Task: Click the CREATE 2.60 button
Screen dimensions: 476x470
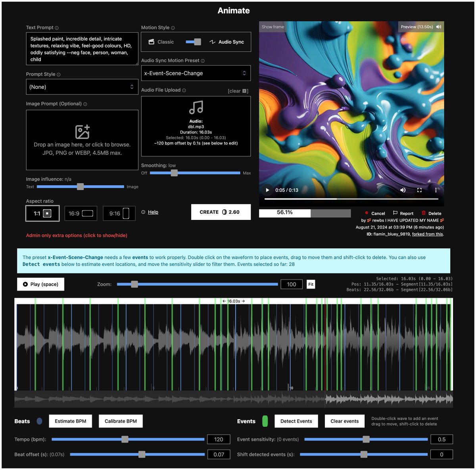Action: click(x=221, y=212)
